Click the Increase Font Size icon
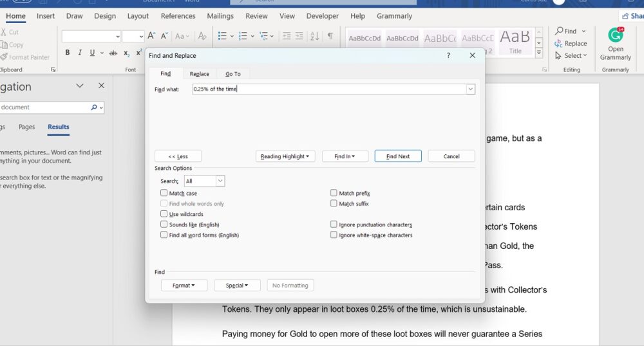The width and height of the screenshot is (644, 346). click(151, 37)
